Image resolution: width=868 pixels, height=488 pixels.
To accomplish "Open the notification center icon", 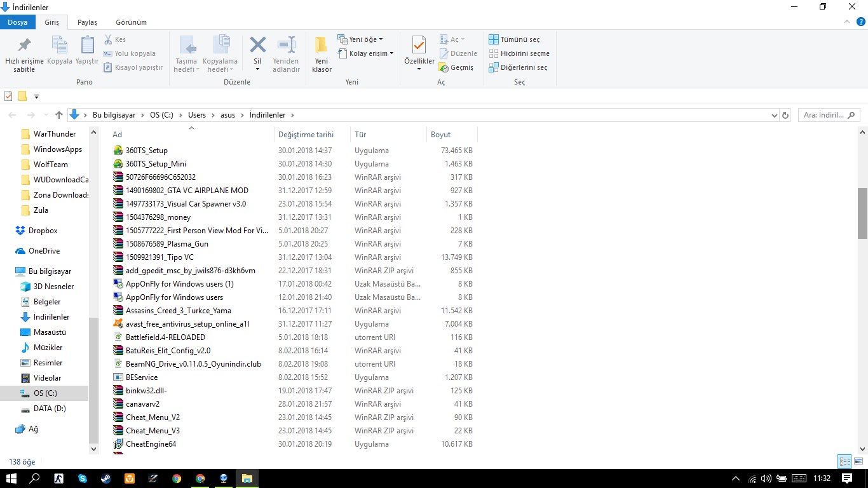I will (x=846, y=478).
